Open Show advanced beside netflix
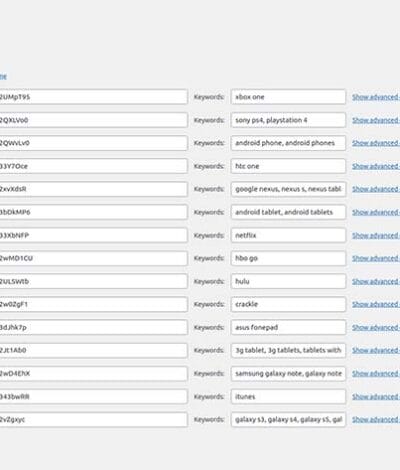400x470 pixels. click(376, 235)
